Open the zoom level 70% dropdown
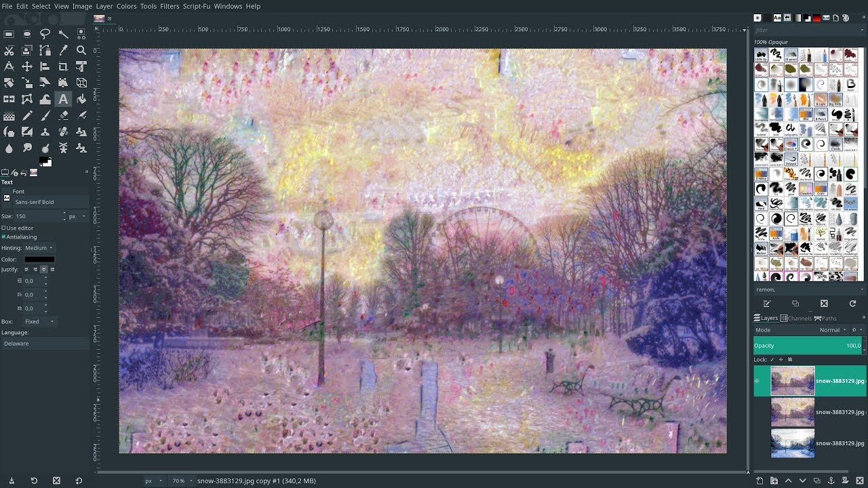Viewport: 868px width, 488px height. 182,481
